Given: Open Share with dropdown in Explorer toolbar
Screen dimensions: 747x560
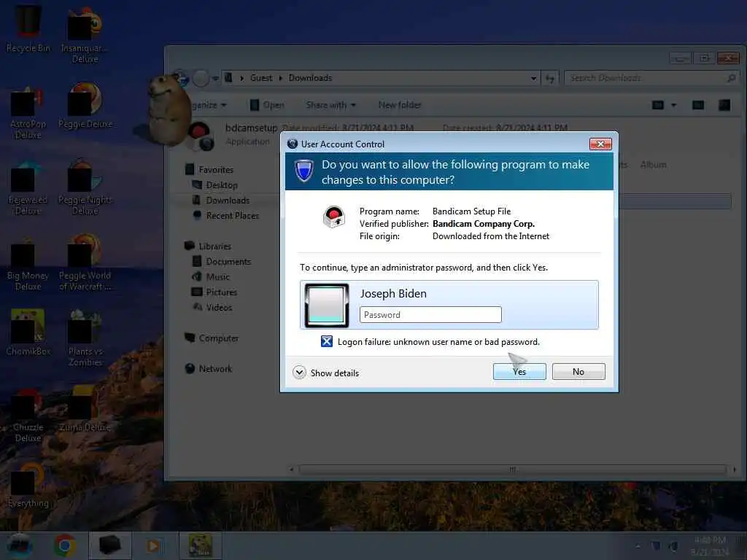Looking at the screenshot, I should point(330,105).
